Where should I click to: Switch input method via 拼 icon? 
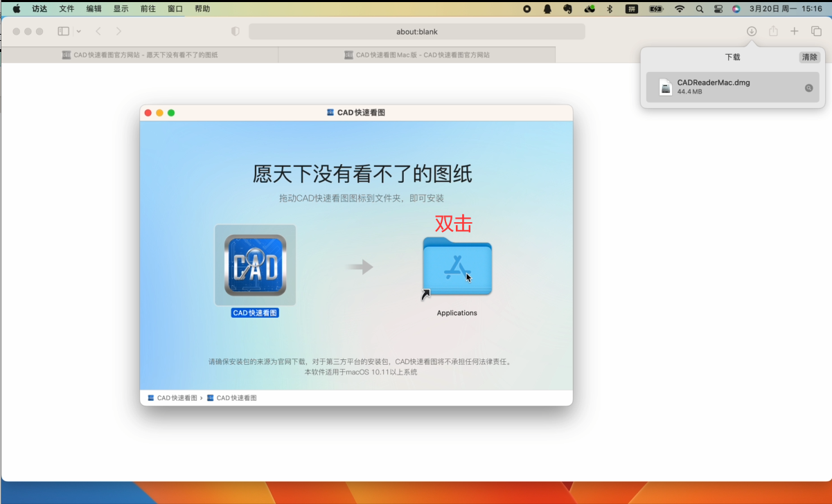coord(632,9)
